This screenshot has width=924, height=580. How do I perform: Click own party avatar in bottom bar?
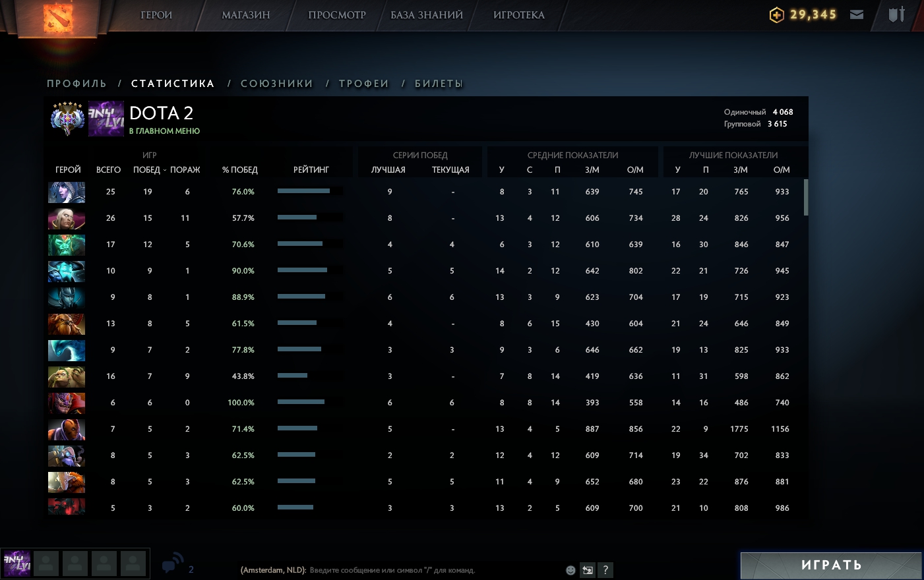[17, 564]
